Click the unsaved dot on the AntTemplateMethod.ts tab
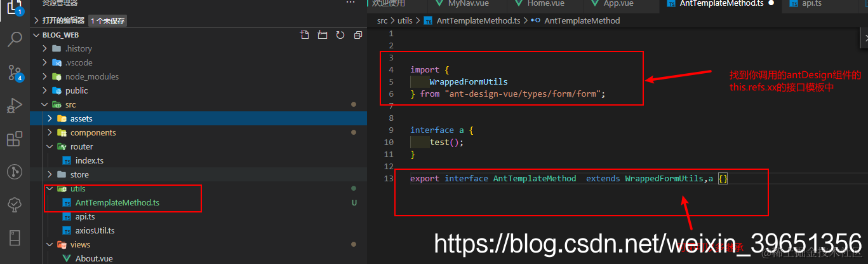Screen dimensions: 868x264 tap(771, 3)
